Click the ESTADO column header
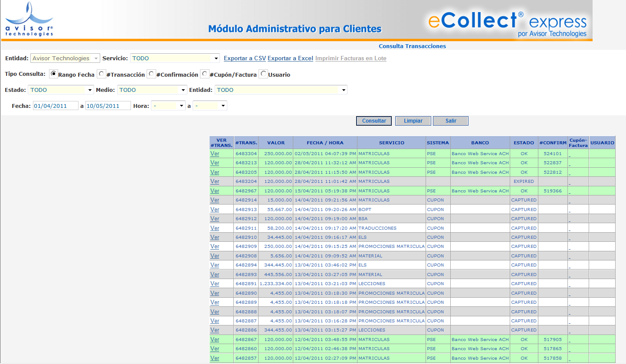 click(x=524, y=143)
